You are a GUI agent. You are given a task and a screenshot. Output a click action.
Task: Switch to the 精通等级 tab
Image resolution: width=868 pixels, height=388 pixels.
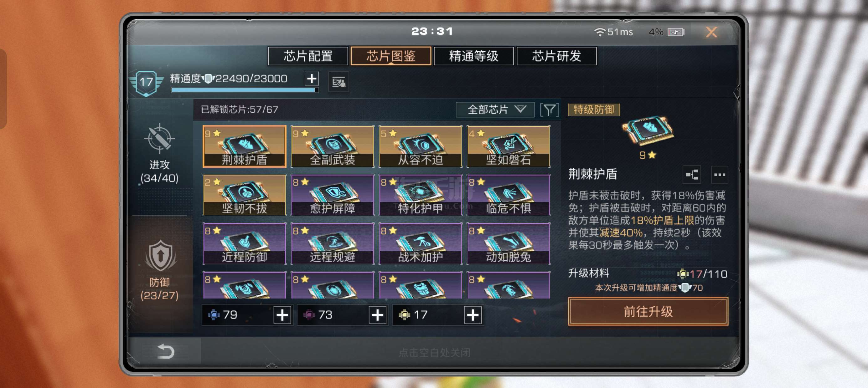473,56
